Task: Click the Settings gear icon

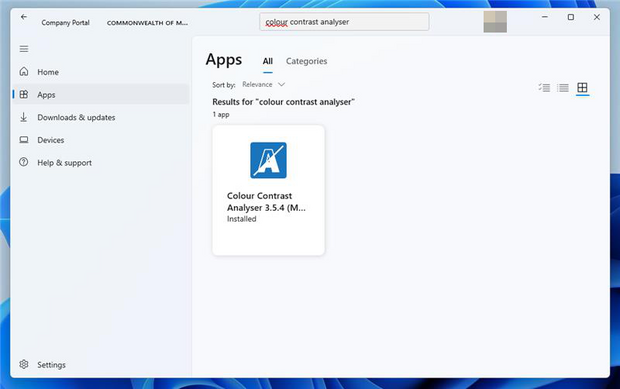Action: pyautogui.click(x=24, y=364)
